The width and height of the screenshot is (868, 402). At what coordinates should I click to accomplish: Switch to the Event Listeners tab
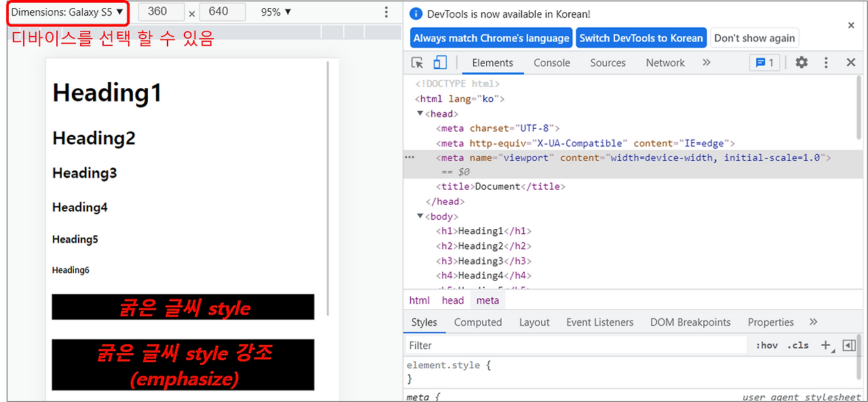(x=600, y=323)
